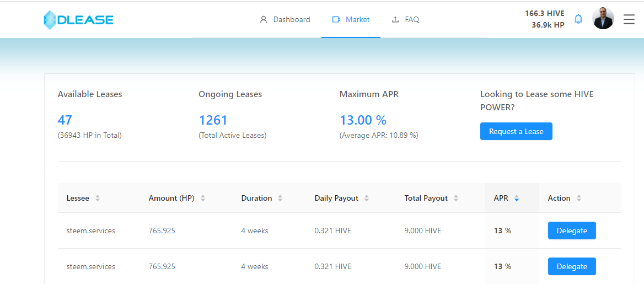This screenshot has width=644, height=284.
Task: Sort table by Lessee column
Action: click(x=98, y=198)
